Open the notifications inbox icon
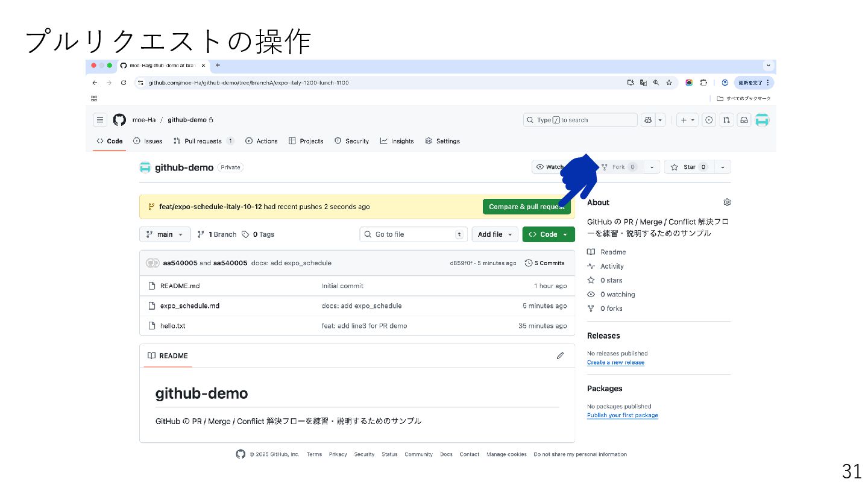This screenshot has width=868, height=488. [744, 120]
